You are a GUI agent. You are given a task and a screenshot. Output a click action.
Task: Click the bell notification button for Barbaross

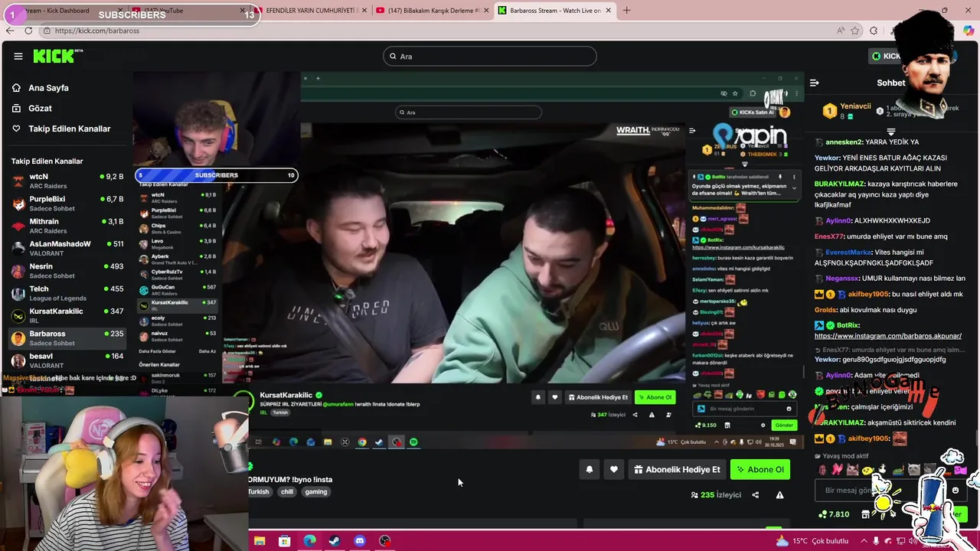coord(590,470)
